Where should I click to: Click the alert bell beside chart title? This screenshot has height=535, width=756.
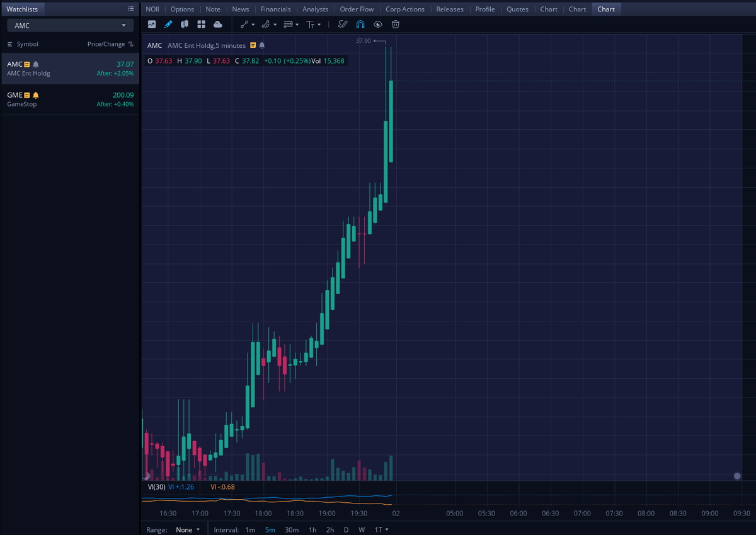262,45
